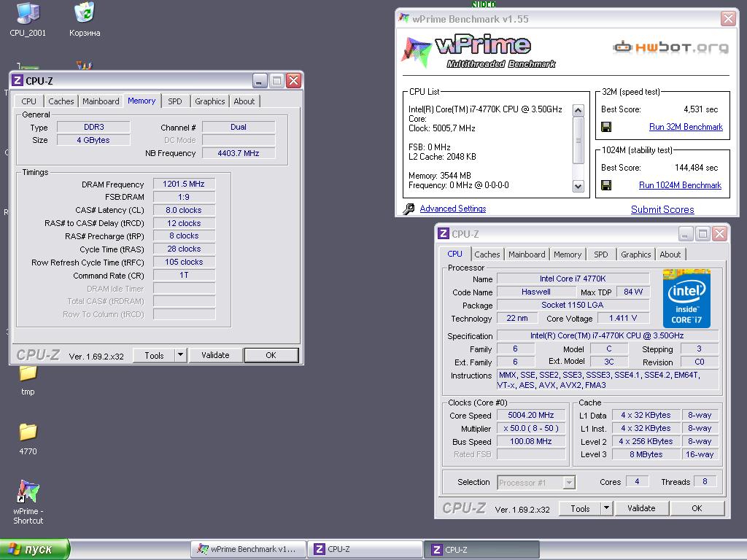747x560 pixels.
Task: Click the wPrime logo graphic
Action: click(x=478, y=51)
